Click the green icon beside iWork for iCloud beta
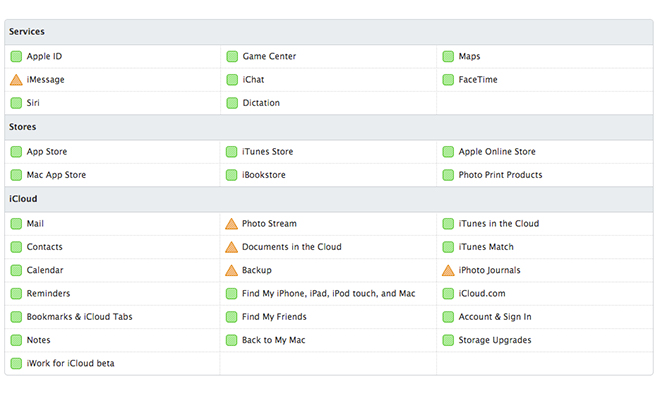This screenshot has height=396, width=660. [16, 363]
